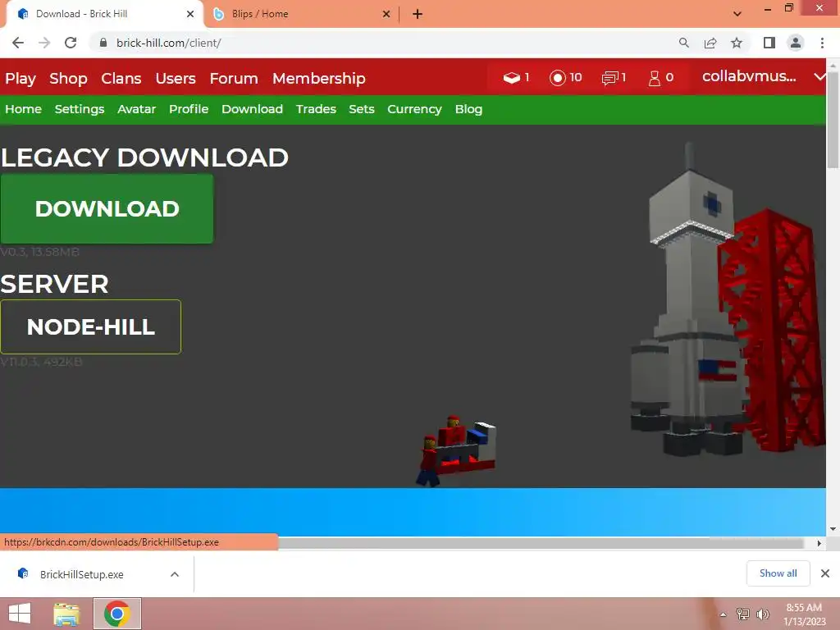This screenshot has width=840, height=630.
Task: Click the scroll down arrow of vertical scrollbar
Action: coord(833,529)
